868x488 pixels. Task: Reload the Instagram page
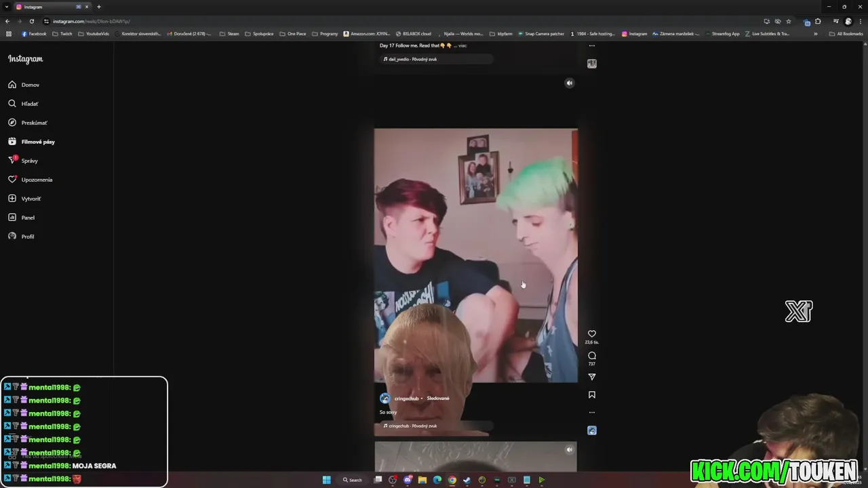coord(32,21)
